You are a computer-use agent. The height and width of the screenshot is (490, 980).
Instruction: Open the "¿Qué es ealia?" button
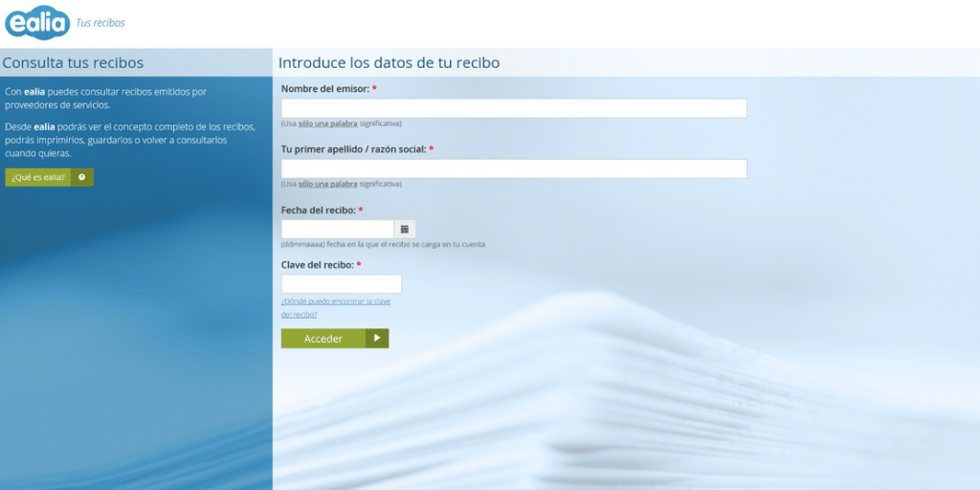(x=39, y=177)
